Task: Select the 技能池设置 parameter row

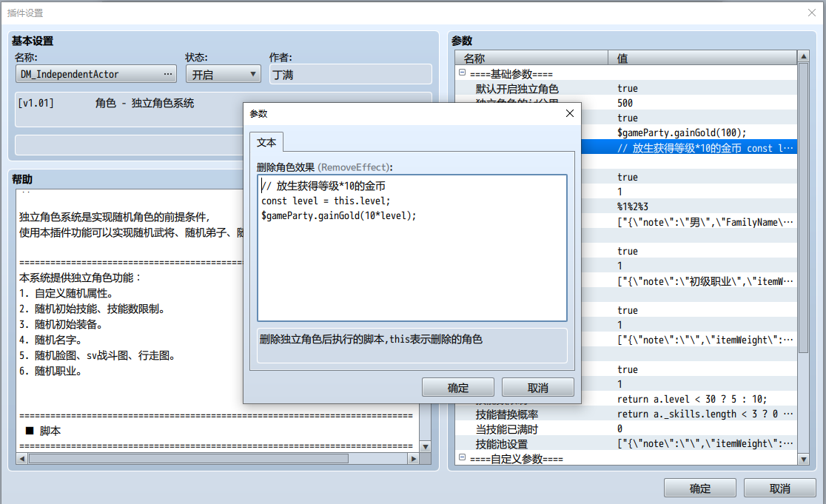Action: 626,443
